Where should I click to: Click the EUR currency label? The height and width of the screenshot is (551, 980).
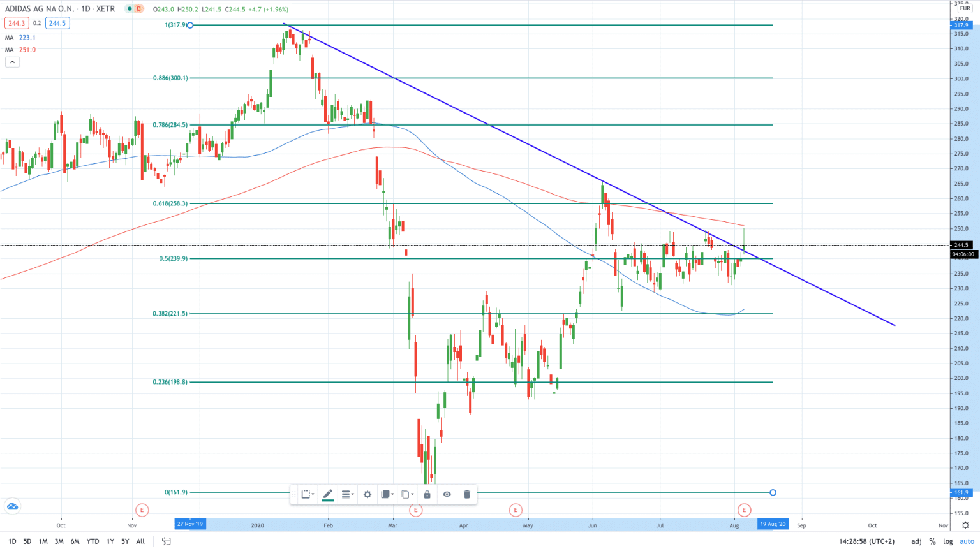point(965,8)
